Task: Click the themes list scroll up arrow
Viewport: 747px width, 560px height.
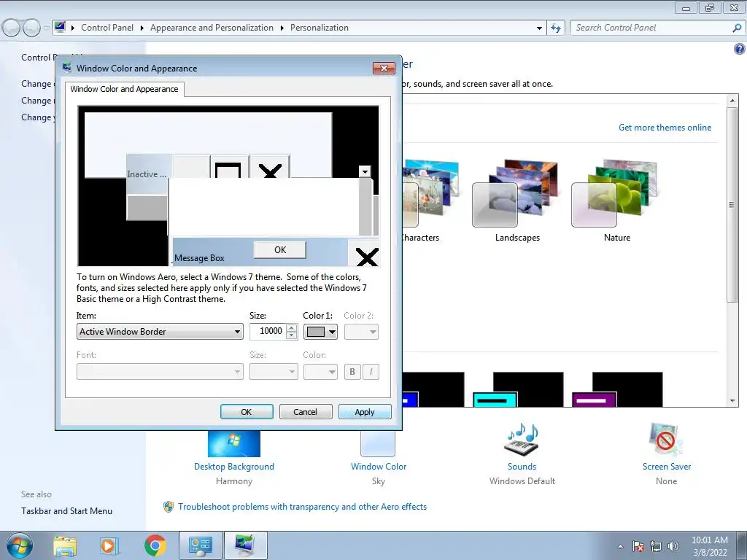Action: 732,101
